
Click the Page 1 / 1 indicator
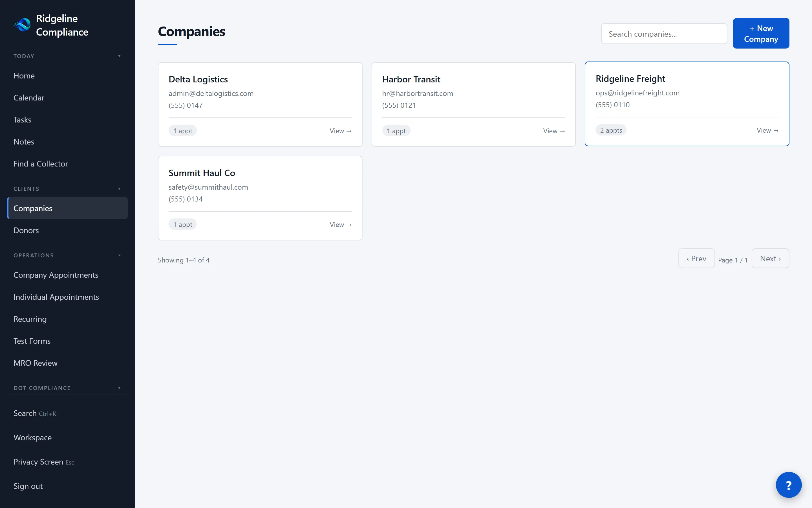[733, 260]
